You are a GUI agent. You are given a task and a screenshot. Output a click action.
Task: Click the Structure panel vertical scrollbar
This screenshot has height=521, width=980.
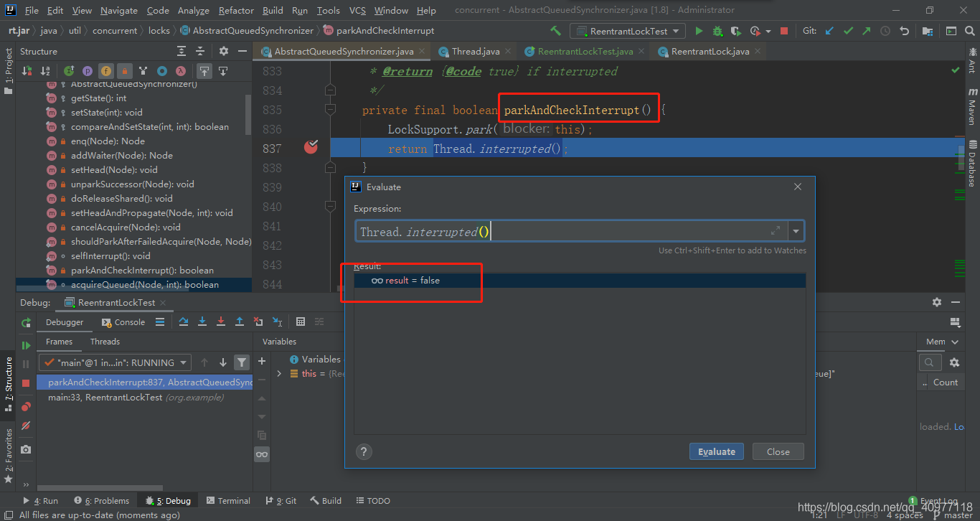(x=248, y=115)
